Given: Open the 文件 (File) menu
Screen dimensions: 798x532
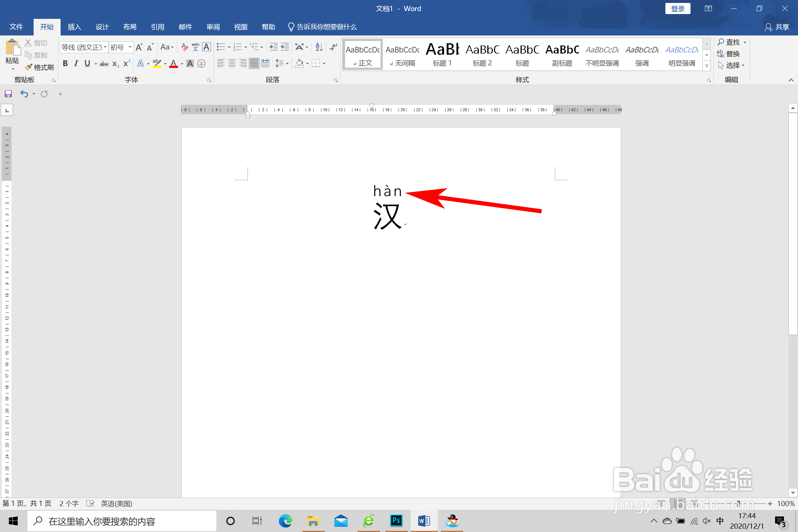Looking at the screenshot, I should pos(16,27).
